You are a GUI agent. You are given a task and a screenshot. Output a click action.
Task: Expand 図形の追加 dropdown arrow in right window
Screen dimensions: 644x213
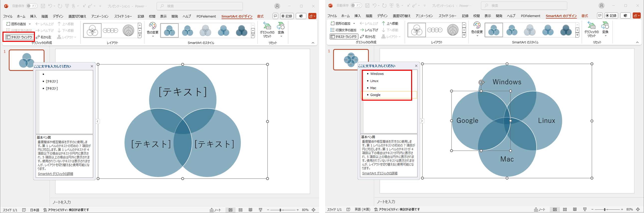click(354, 23)
